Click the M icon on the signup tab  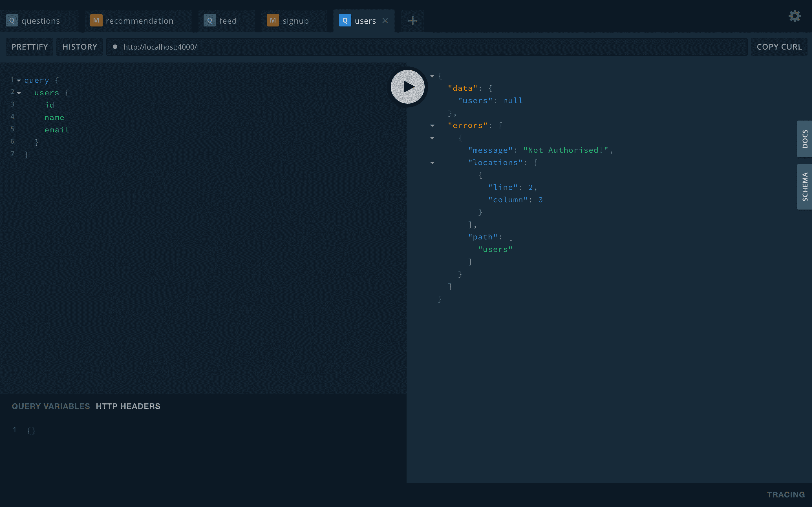[x=272, y=21]
